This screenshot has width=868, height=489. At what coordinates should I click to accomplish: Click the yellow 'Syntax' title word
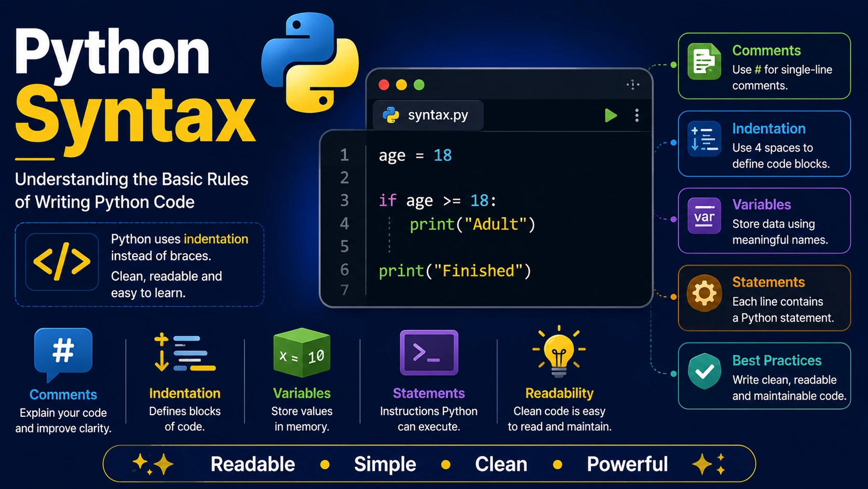tap(135, 118)
